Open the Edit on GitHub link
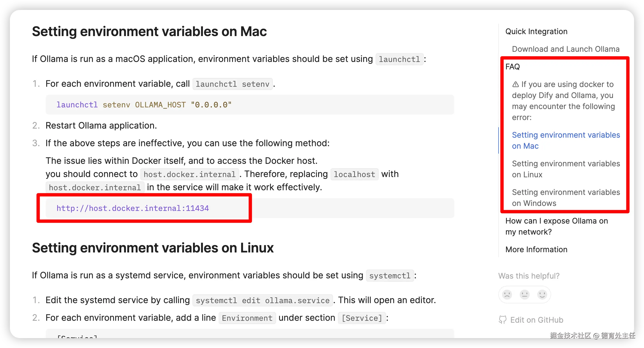The height and width of the screenshot is (348, 644). click(x=536, y=320)
